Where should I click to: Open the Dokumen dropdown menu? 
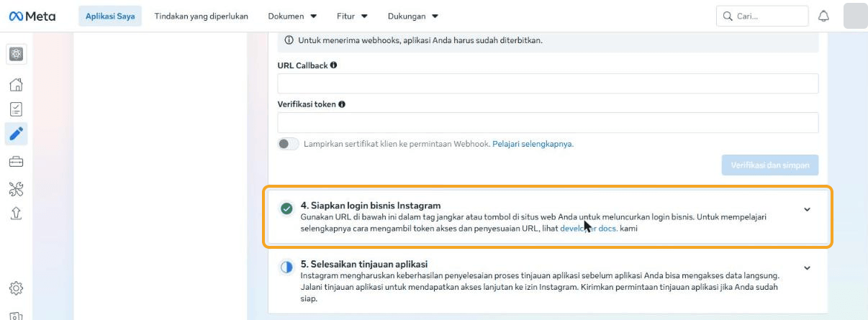click(x=292, y=16)
